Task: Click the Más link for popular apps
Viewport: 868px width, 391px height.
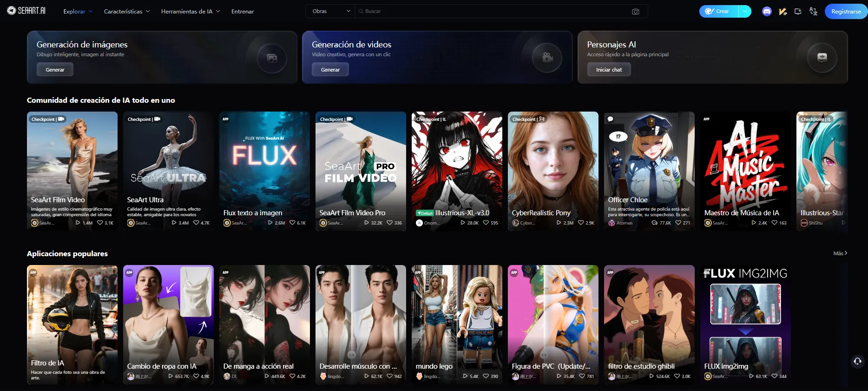Action: 840,253
